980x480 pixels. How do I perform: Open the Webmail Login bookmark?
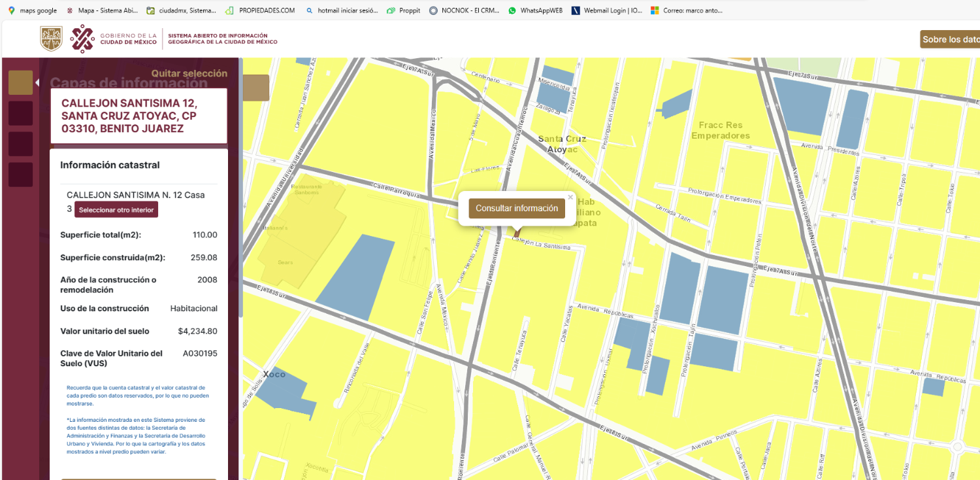tap(607, 10)
